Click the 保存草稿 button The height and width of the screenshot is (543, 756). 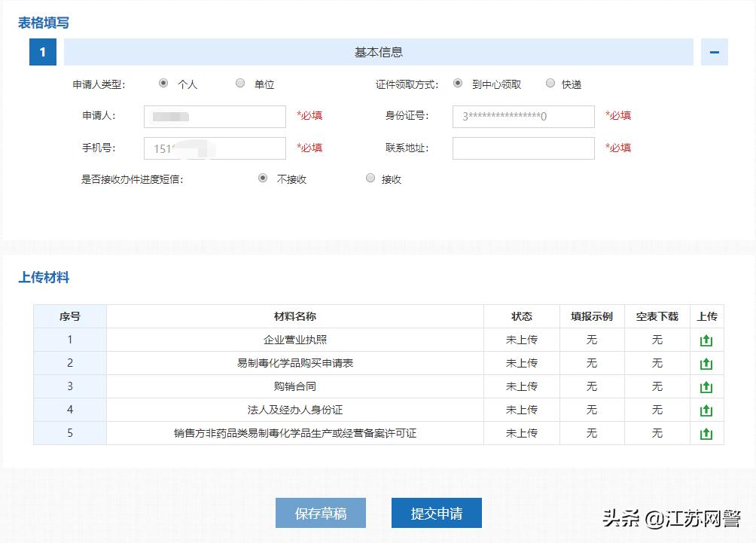321,513
